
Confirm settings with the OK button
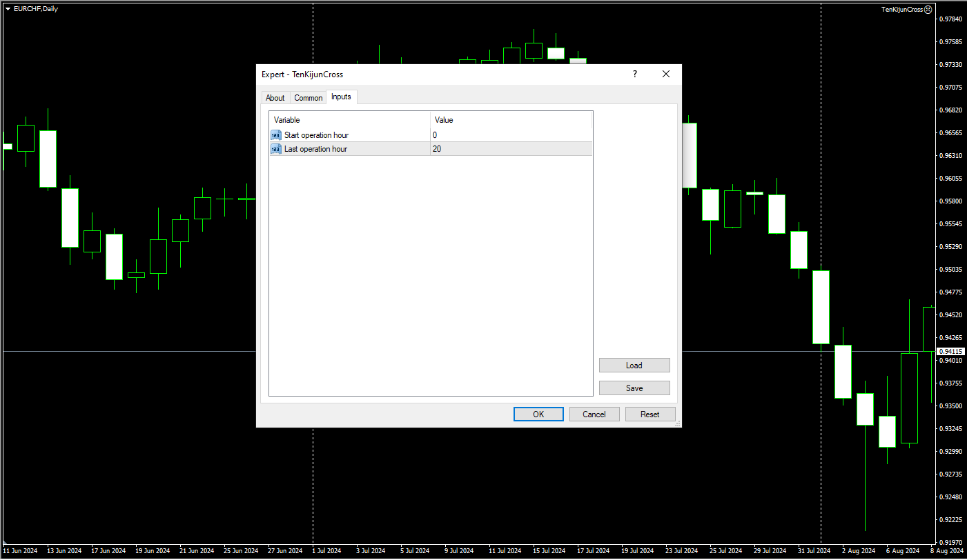coord(538,414)
